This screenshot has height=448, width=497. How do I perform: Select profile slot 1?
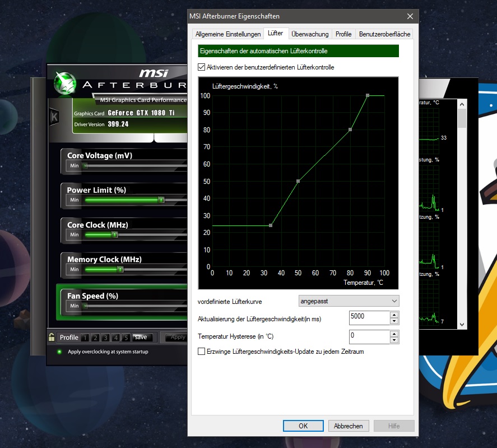pos(85,338)
